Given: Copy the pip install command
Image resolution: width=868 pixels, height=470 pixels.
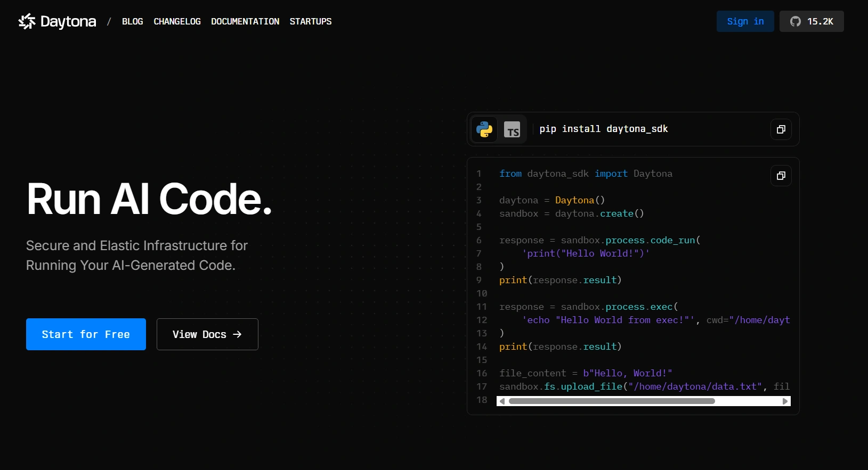Looking at the screenshot, I should click(x=781, y=129).
